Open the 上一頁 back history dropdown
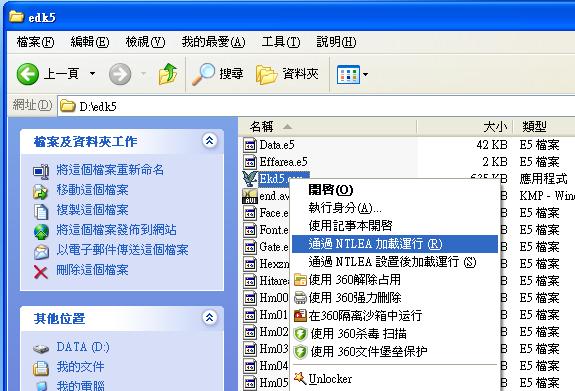This screenshot has width=575, height=391. click(92, 74)
